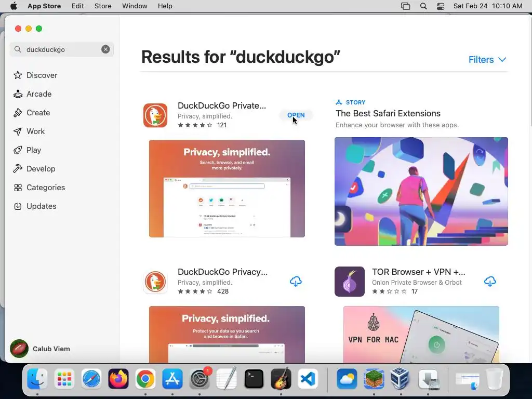
Task: Open Spotlight search in menu bar
Action: (x=423, y=6)
